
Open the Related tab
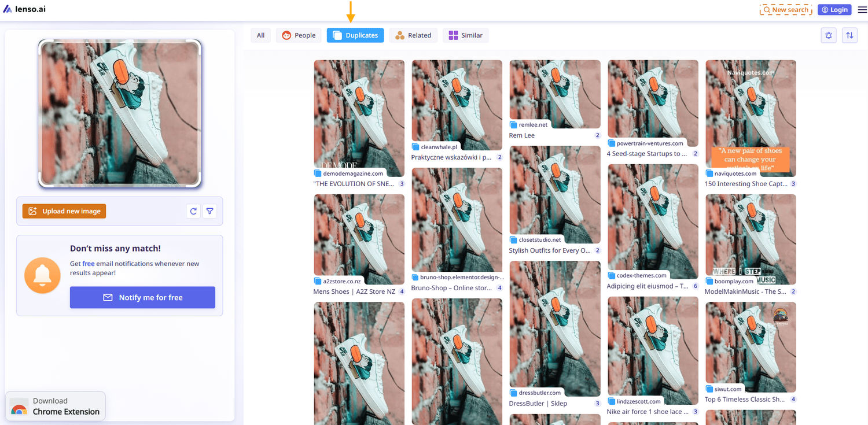coord(413,35)
